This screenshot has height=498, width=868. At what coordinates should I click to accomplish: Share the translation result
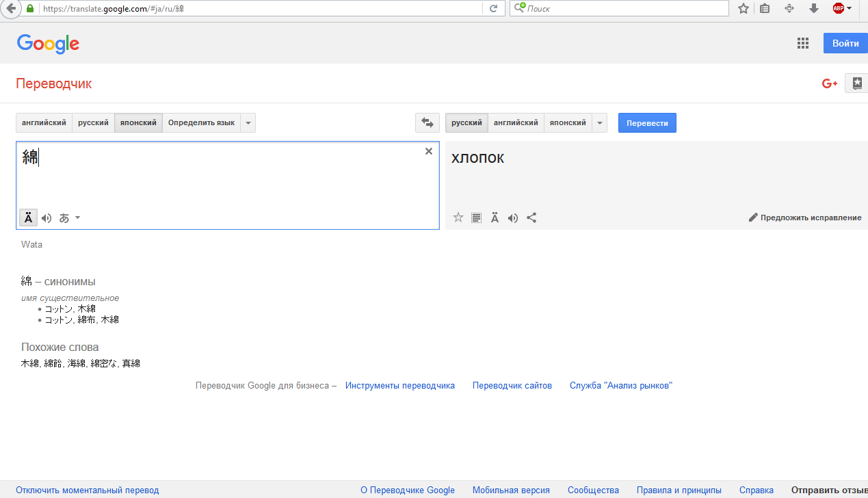tap(531, 218)
